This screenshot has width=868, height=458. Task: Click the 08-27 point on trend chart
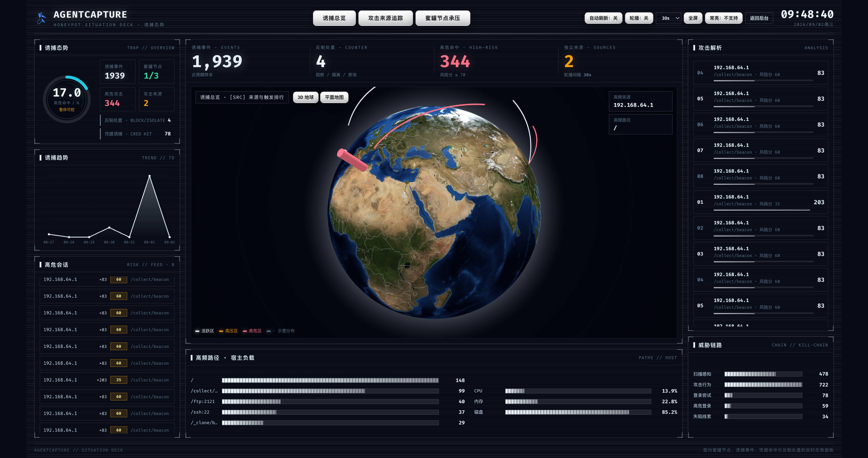(x=49, y=234)
